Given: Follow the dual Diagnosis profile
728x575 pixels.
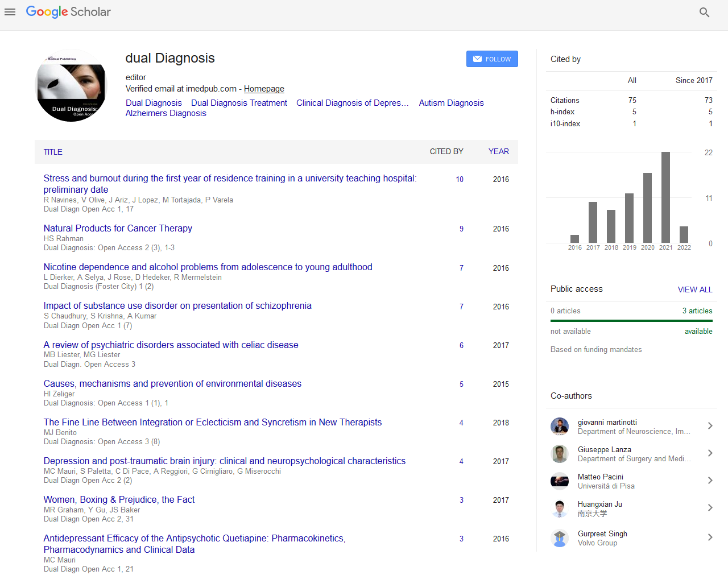Looking at the screenshot, I should 492,59.
